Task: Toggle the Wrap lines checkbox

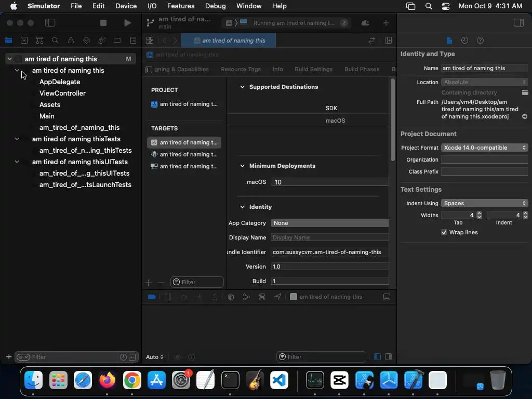Action: (444, 232)
